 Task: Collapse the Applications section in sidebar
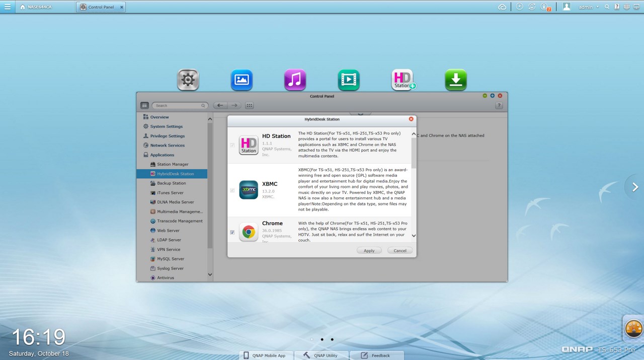coord(162,155)
